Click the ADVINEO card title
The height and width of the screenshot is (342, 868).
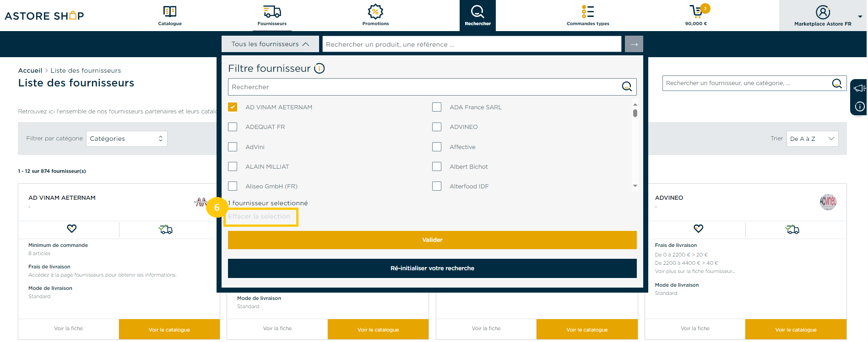tap(669, 198)
